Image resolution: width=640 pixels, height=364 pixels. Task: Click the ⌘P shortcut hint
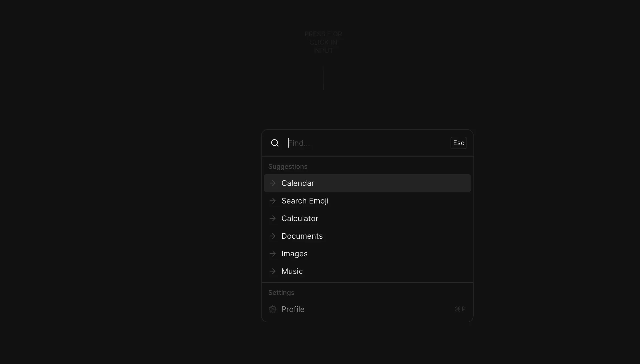(x=460, y=309)
